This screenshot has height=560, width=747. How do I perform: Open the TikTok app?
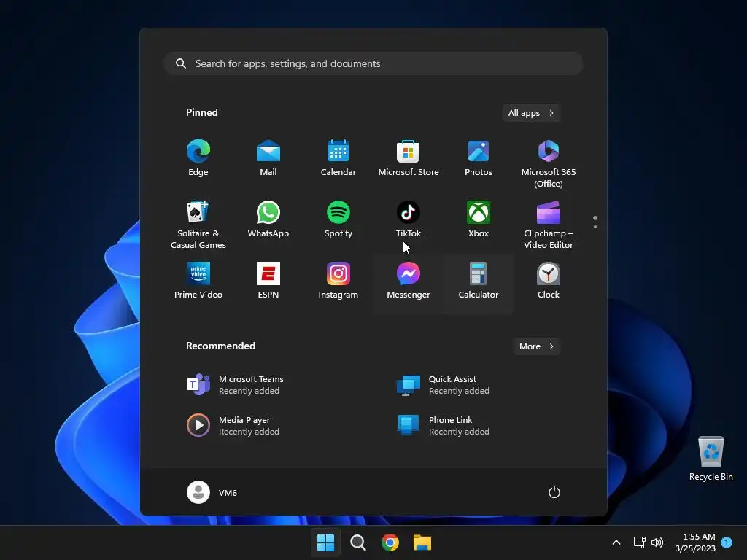coord(409,219)
